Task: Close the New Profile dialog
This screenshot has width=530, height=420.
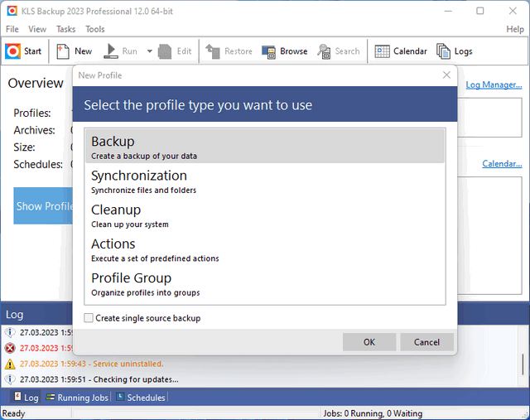Action: pyautogui.click(x=446, y=75)
